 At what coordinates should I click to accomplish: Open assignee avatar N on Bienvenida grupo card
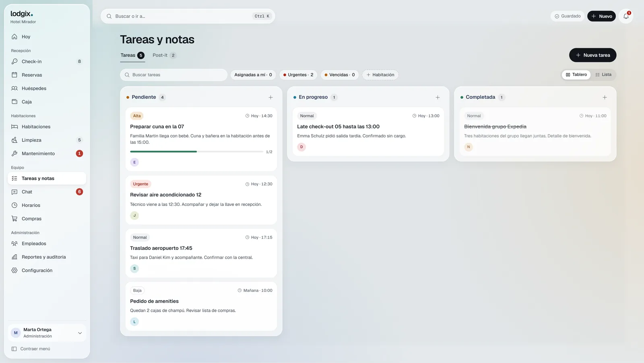click(x=469, y=147)
